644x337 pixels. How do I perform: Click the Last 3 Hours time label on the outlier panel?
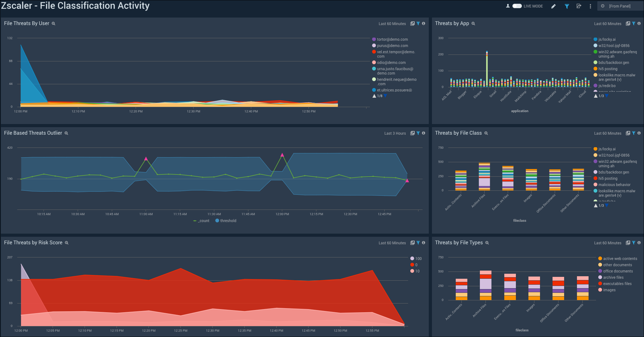(395, 133)
